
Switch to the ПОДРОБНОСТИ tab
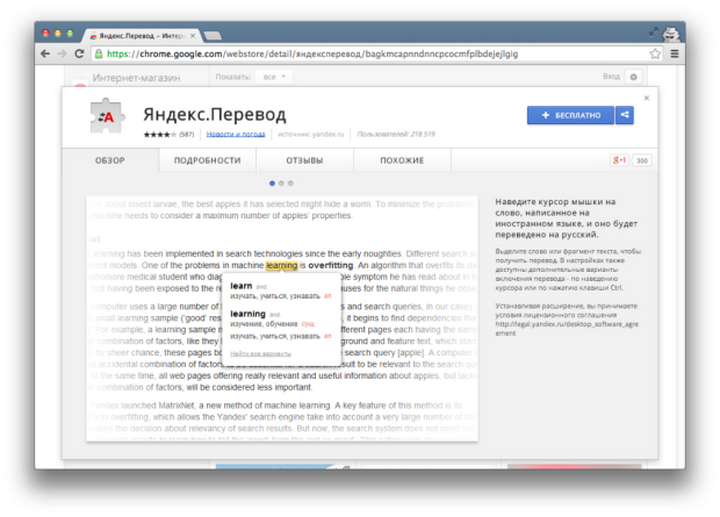[207, 160]
